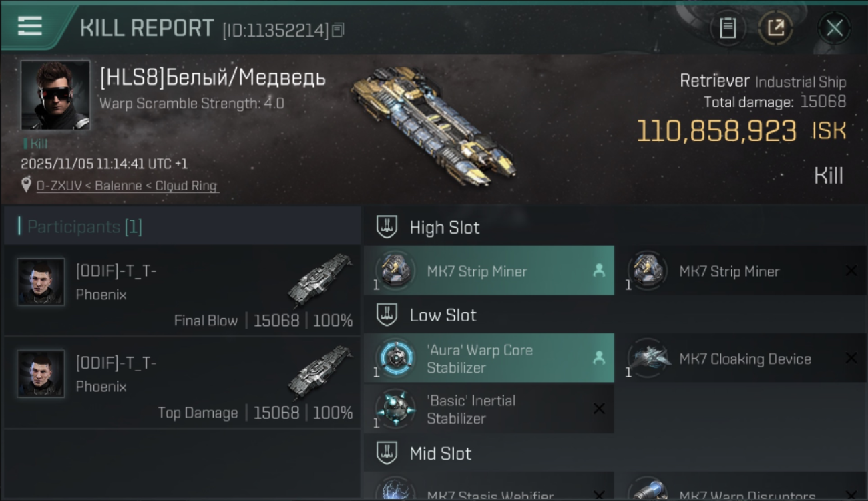Open the clipboard notes icon

[x=728, y=28]
